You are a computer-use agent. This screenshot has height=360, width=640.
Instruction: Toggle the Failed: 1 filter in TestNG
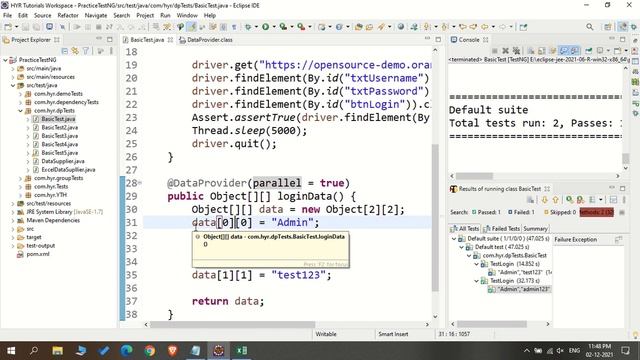(521, 212)
